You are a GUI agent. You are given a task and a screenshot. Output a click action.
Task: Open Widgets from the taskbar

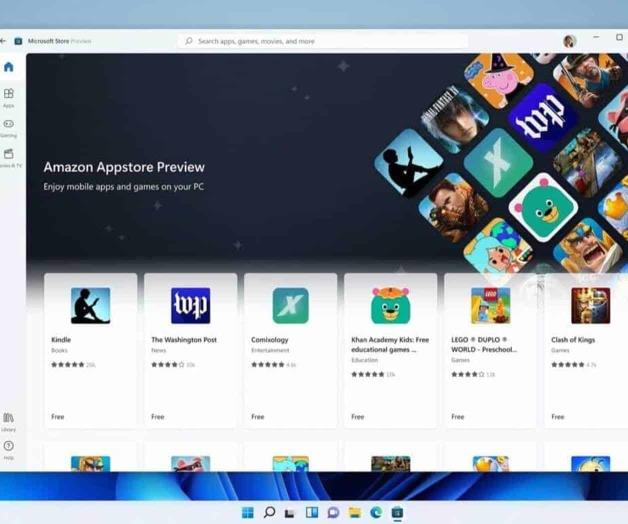312,512
